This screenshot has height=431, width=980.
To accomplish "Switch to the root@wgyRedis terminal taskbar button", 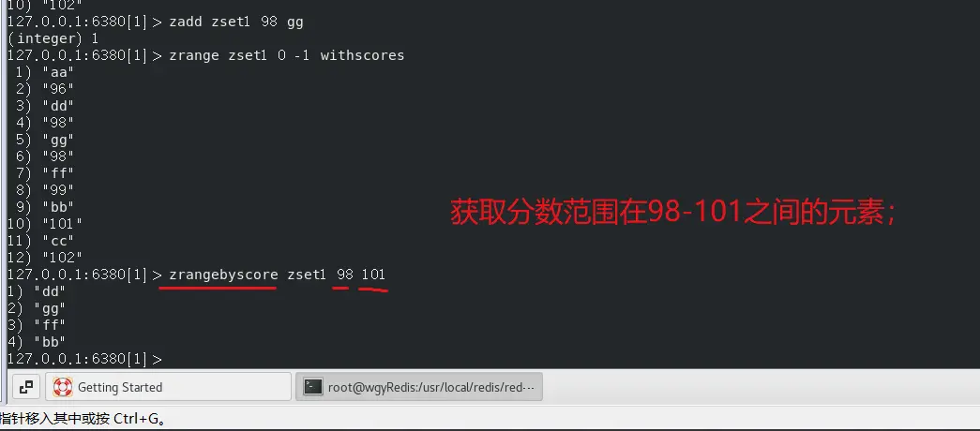I will point(419,387).
